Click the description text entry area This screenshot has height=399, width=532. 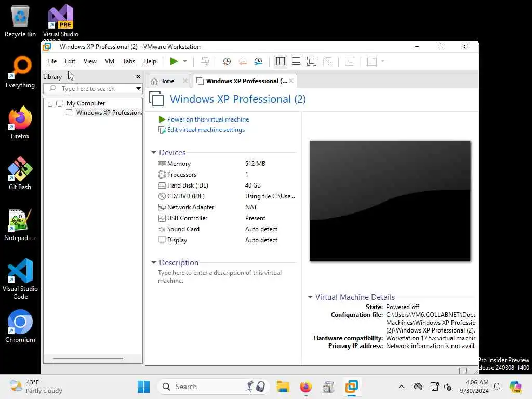[x=220, y=276]
